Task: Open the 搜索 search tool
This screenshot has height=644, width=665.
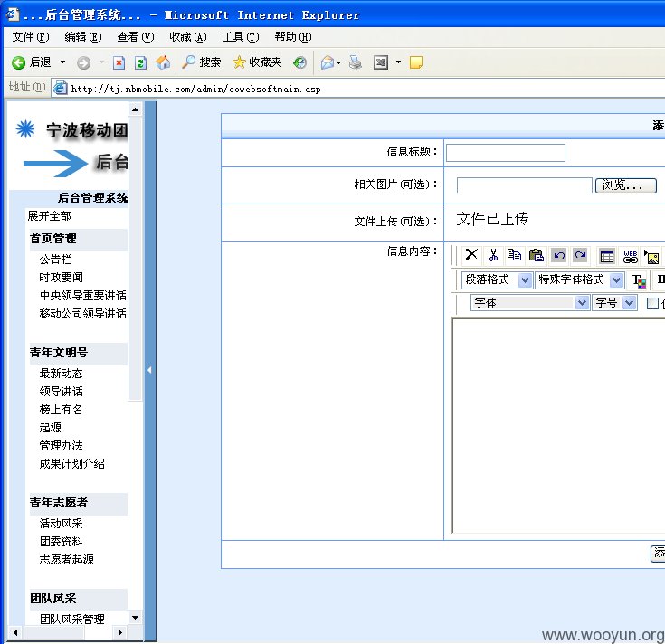Action: click(x=201, y=62)
